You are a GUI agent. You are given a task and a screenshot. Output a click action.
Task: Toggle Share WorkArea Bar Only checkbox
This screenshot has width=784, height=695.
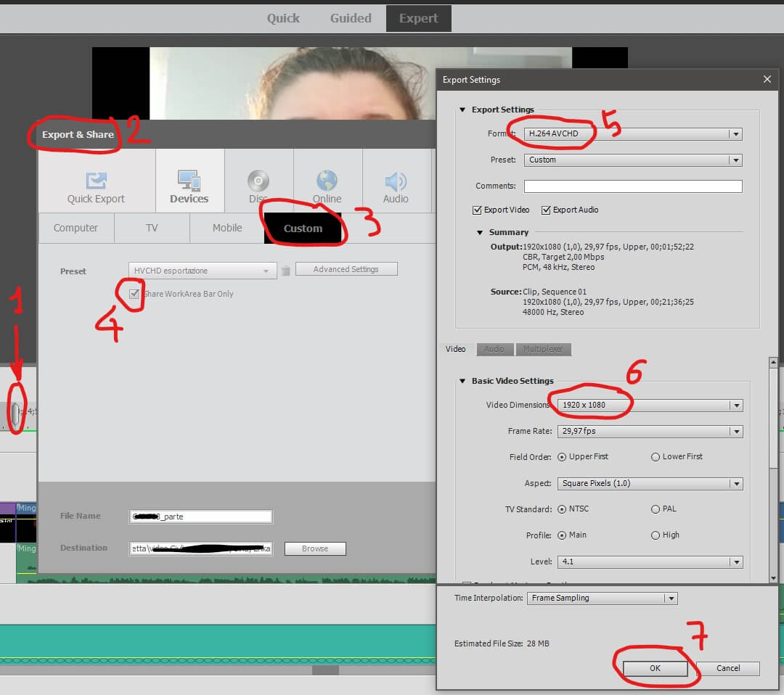pyautogui.click(x=134, y=294)
